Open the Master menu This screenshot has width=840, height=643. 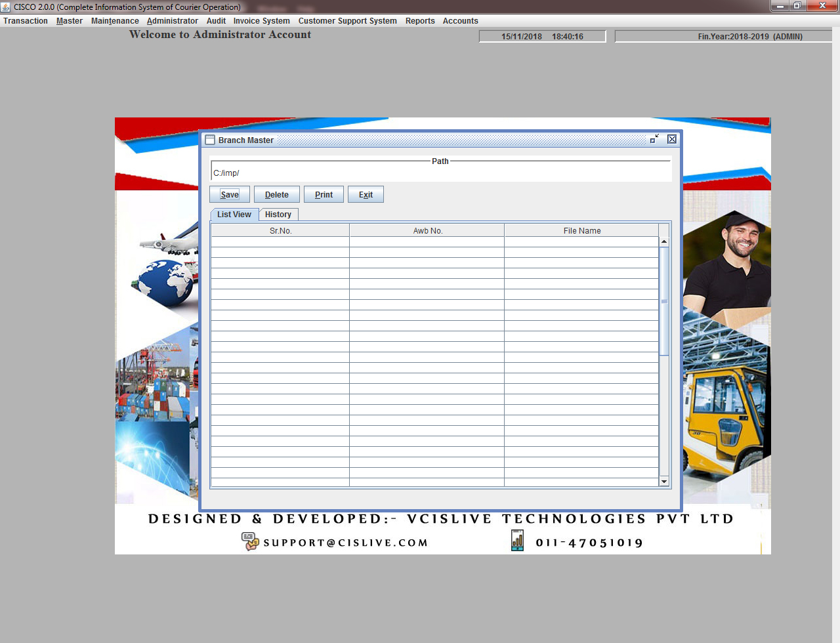coord(70,21)
